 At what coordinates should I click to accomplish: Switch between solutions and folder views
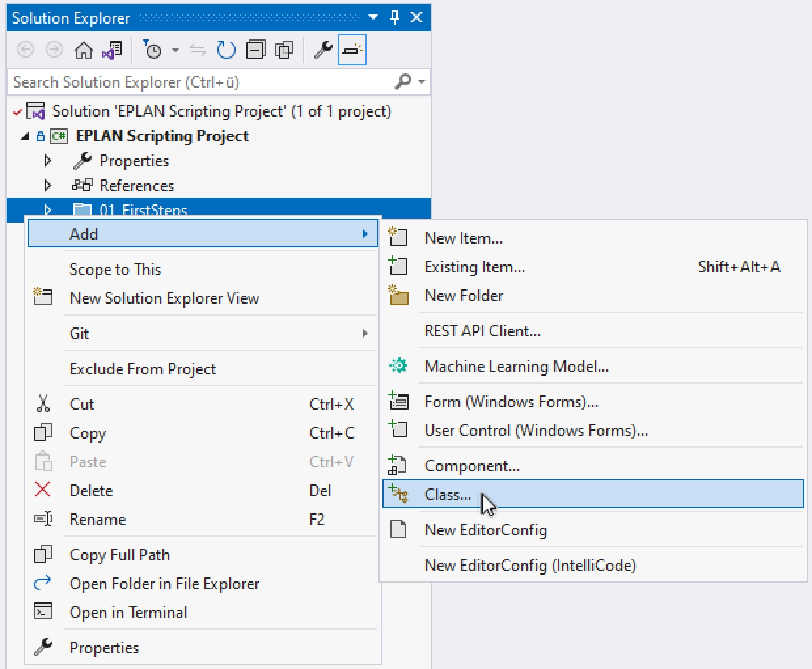click(x=112, y=50)
